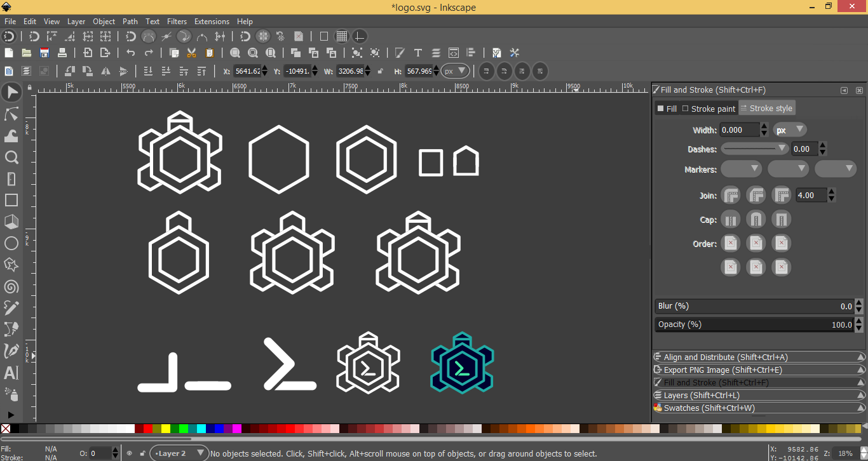Open the end Markers dropdown
The height and width of the screenshot is (461, 868).
click(836, 169)
